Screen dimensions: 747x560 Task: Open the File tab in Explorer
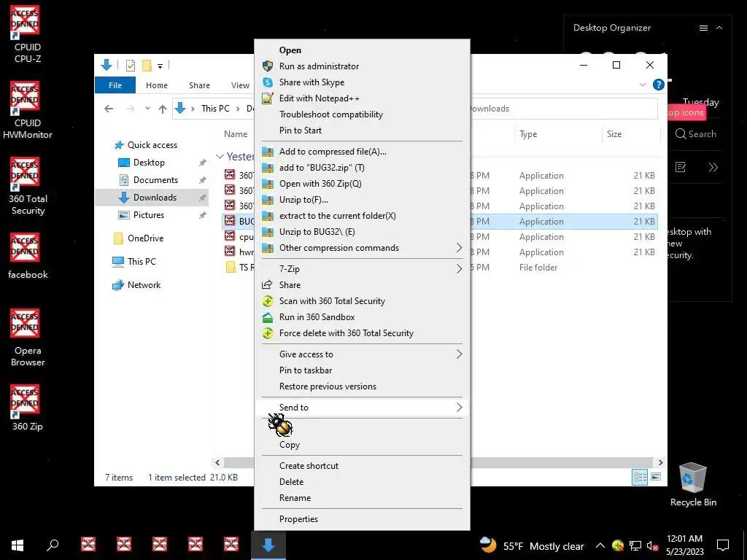pos(115,85)
